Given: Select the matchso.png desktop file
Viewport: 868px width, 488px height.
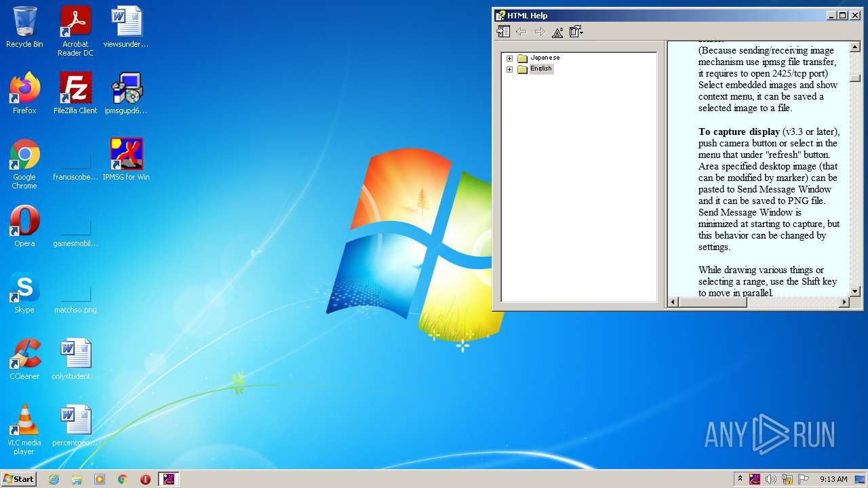Looking at the screenshot, I should [75, 297].
